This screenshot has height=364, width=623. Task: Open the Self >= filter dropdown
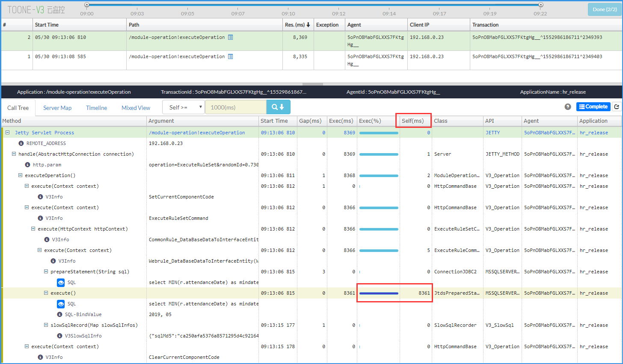click(x=184, y=107)
